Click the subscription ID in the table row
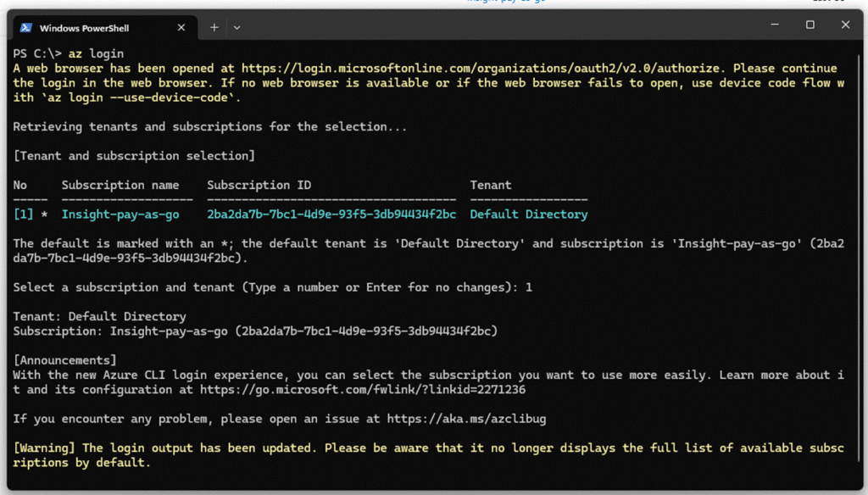 331,214
